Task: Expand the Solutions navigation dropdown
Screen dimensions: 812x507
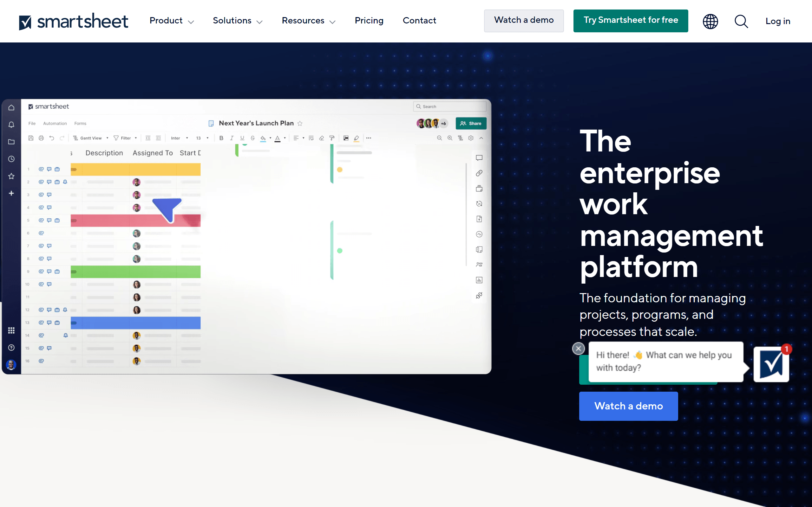Action: 237,21
